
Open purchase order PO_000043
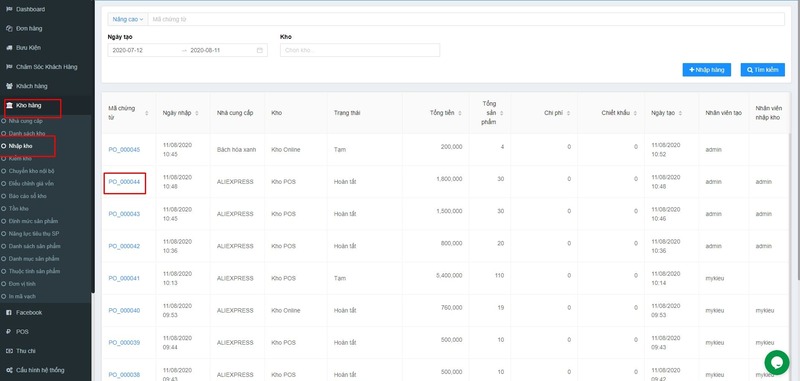click(x=124, y=214)
